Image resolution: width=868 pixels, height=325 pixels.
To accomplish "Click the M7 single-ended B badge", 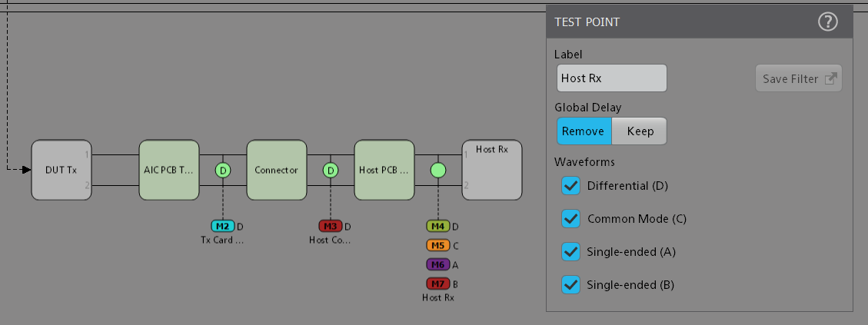I will pyautogui.click(x=437, y=284).
